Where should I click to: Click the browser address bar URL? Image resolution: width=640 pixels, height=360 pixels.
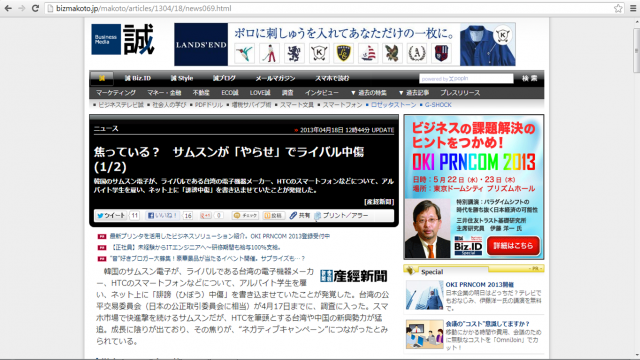[143, 8]
